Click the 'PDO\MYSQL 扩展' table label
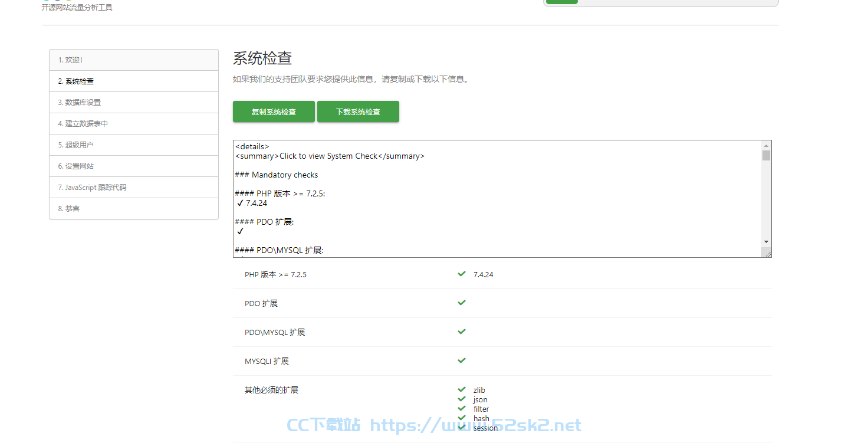Screen dimensions: 868x443 [x=275, y=333]
